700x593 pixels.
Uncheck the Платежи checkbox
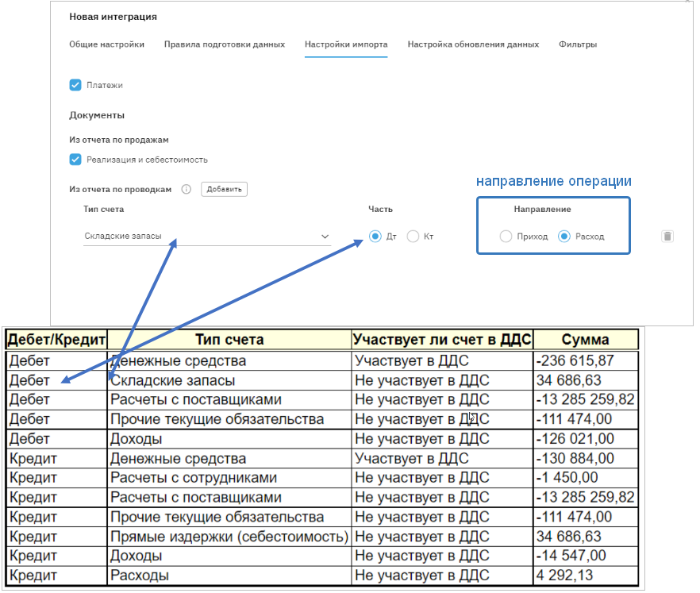coord(75,85)
